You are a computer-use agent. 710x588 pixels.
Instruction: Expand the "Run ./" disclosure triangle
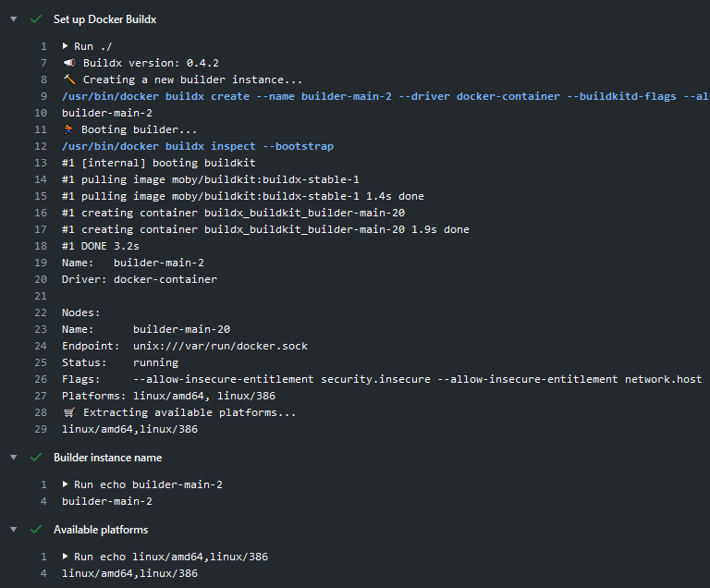pos(66,46)
